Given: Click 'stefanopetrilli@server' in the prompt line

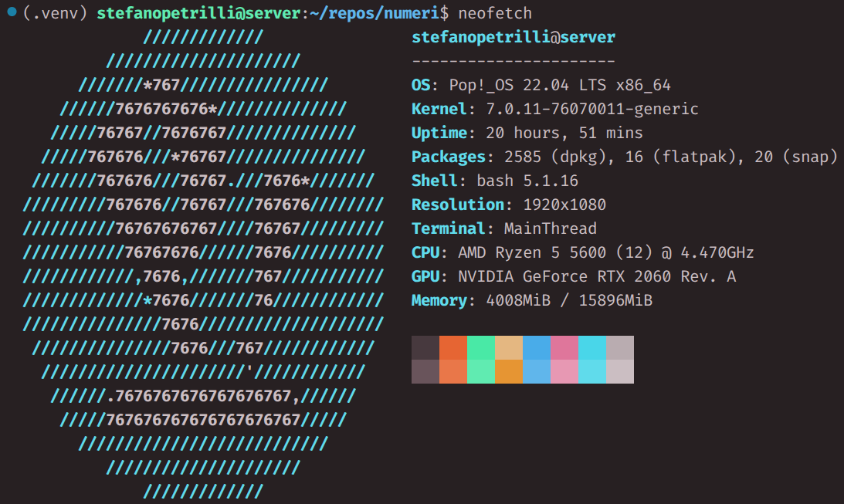Looking at the screenshot, I should 198,13.
